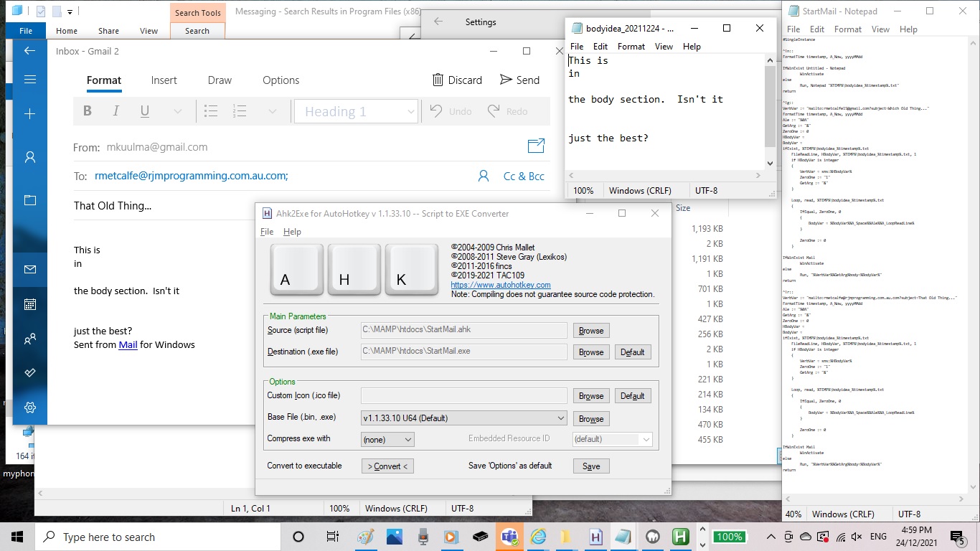980x551 pixels.
Task: Toggle italic formatting in the email composer
Action: (116, 111)
